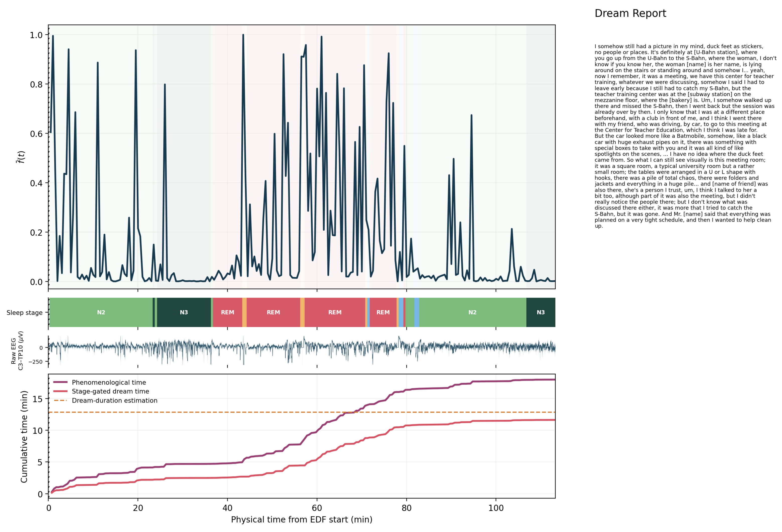Click the "20" x-axis tick label
Image resolution: width=782 pixels, height=532 pixels.
pyautogui.click(x=138, y=508)
